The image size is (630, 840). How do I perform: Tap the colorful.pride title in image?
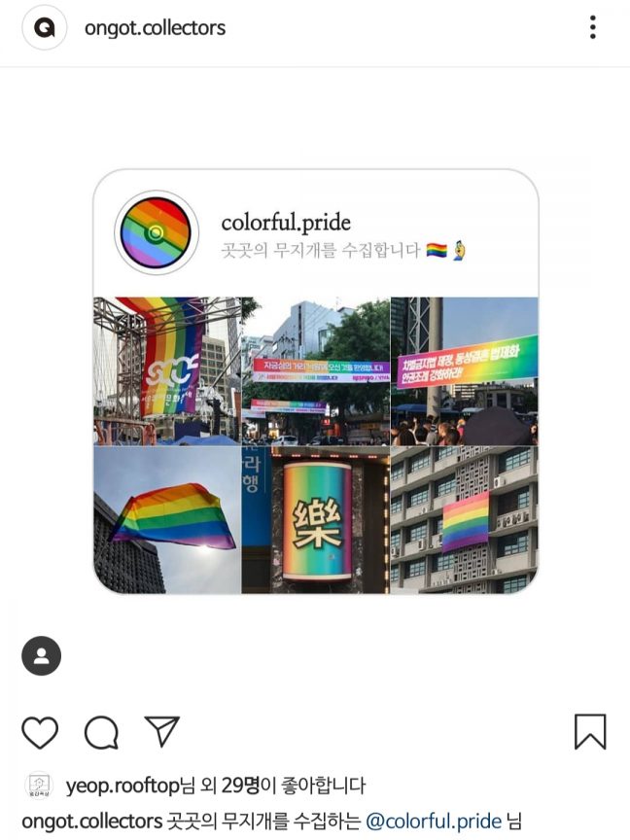tap(286, 223)
